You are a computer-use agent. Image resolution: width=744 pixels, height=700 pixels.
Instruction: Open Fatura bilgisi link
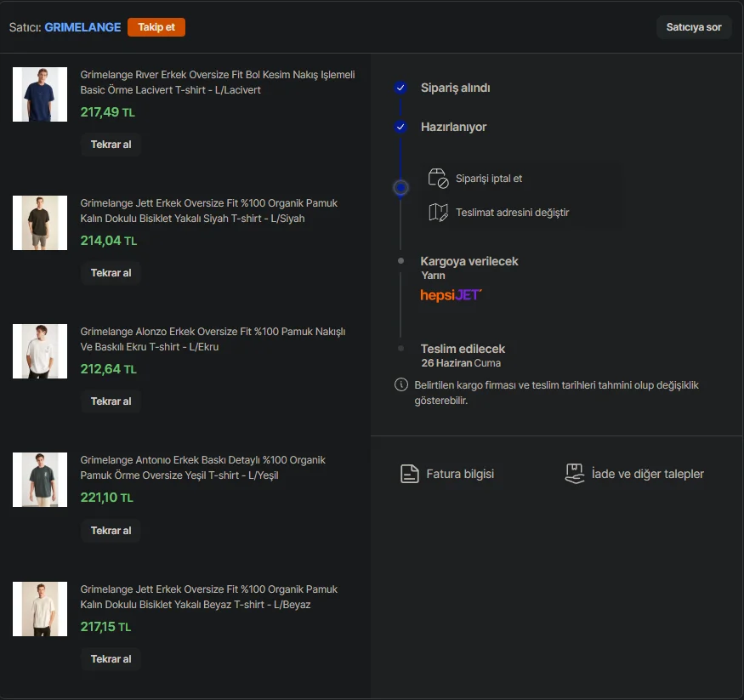click(460, 474)
